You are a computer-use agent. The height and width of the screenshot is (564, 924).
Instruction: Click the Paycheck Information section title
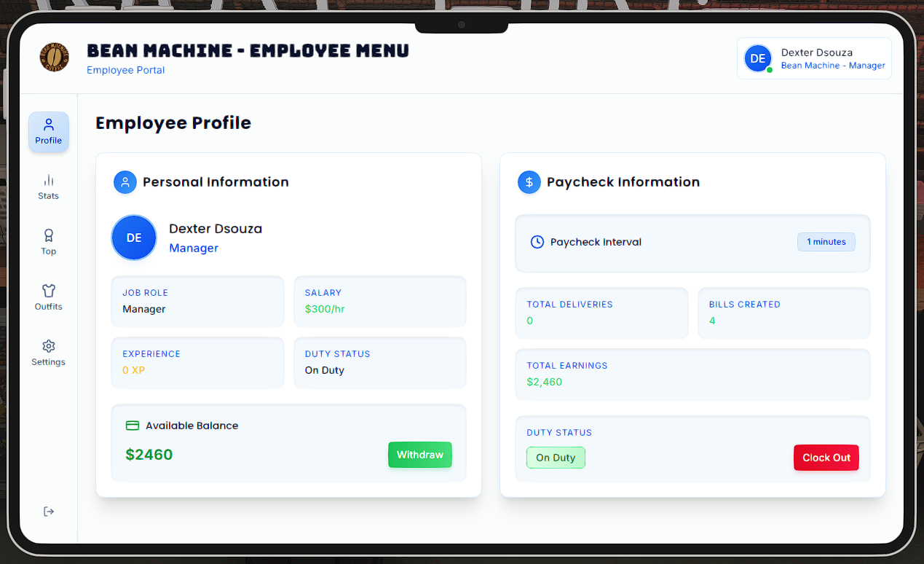[623, 182]
